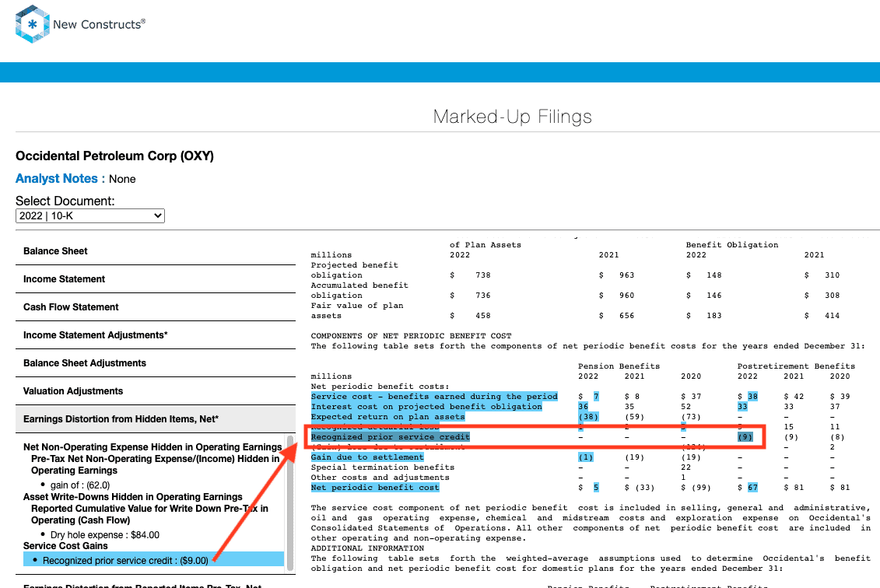
Task: Select Valuation Adjustments in the sidebar
Action: pos(156,391)
